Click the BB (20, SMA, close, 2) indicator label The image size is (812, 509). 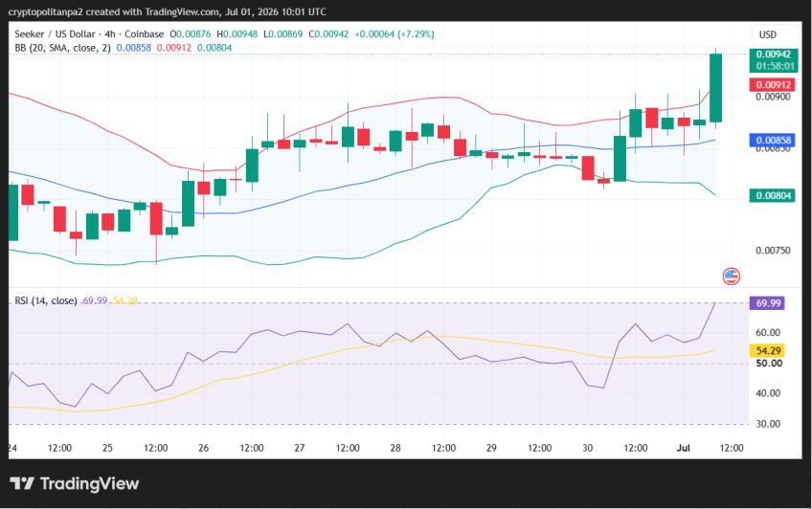(x=62, y=48)
